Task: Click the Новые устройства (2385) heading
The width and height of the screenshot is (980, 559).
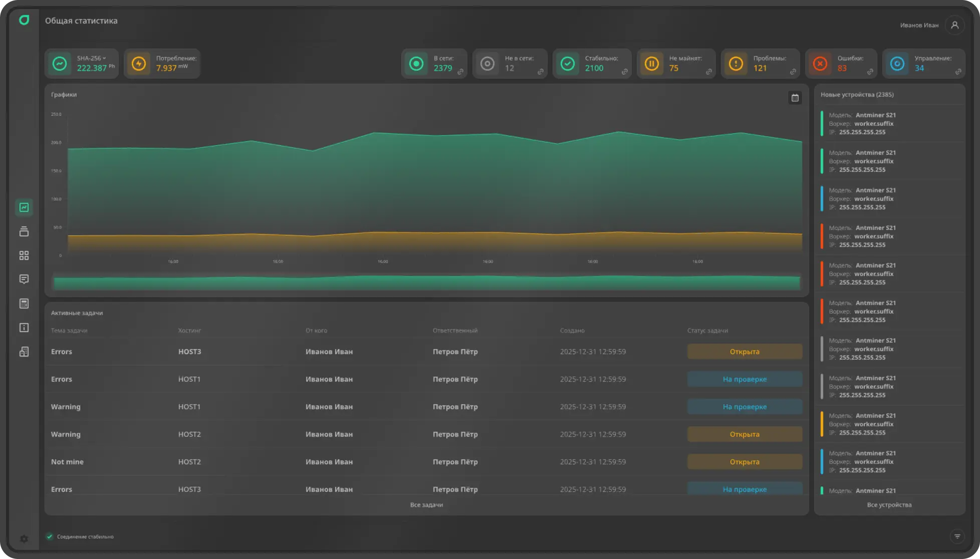Action: pos(857,95)
